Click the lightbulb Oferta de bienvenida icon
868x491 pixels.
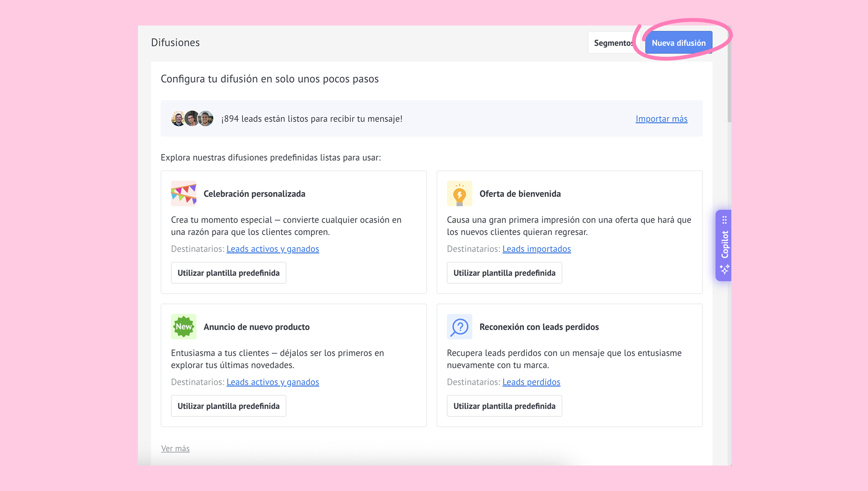[x=459, y=194]
